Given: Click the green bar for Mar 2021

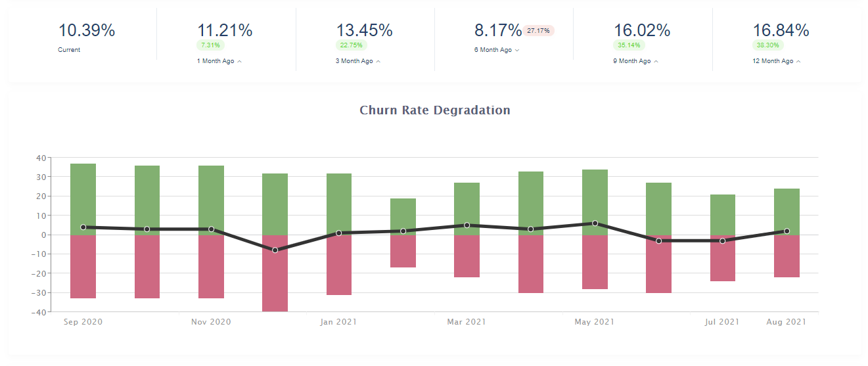Looking at the screenshot, I should point(467,209).
